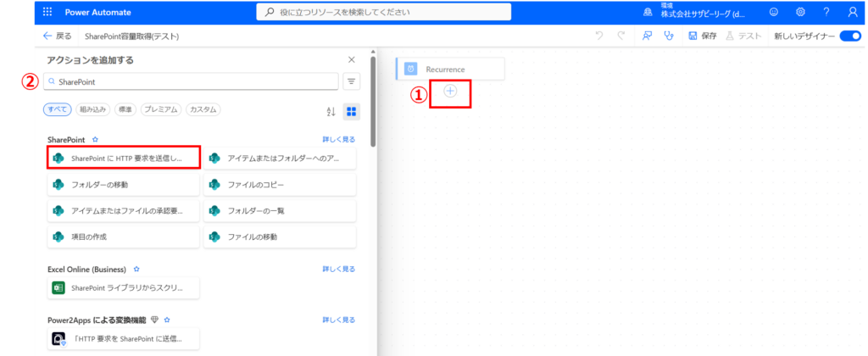Image resolution: width=868 pixels, height=356 pixels.
Task: Switch to grid view of actions
Action: point(352,111)
